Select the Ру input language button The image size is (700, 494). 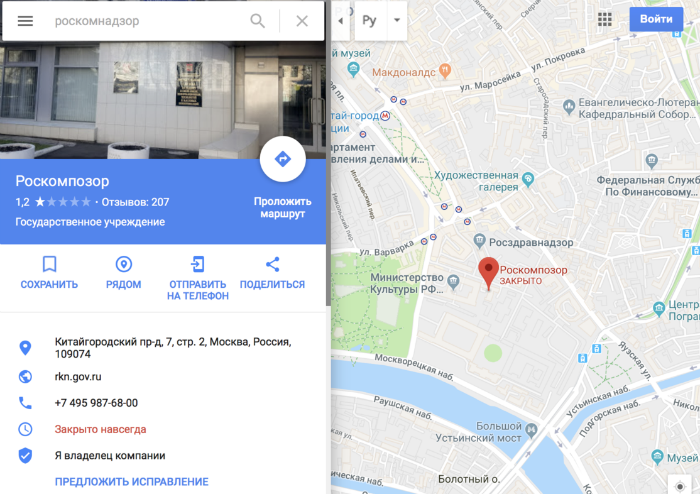[x=370, y=21]
